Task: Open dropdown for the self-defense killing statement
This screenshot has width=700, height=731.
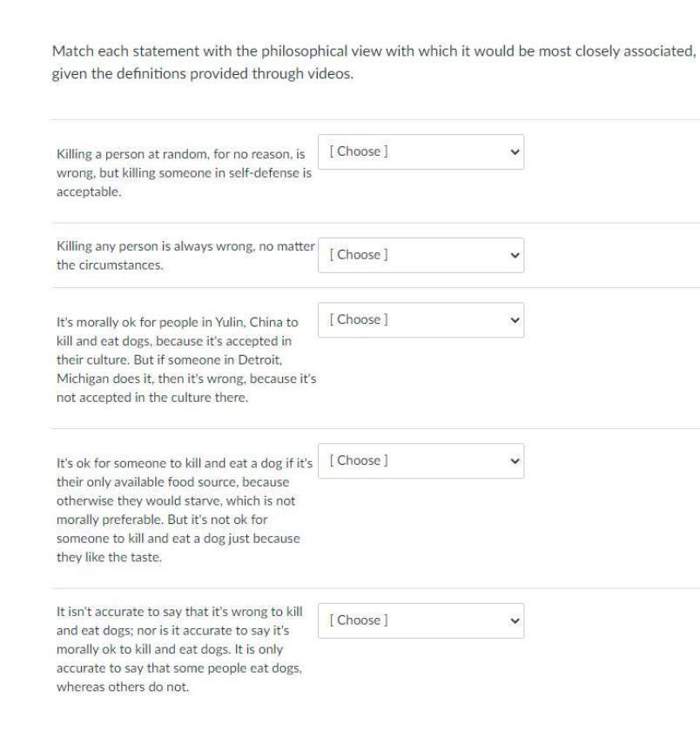Action: (421, 151)
